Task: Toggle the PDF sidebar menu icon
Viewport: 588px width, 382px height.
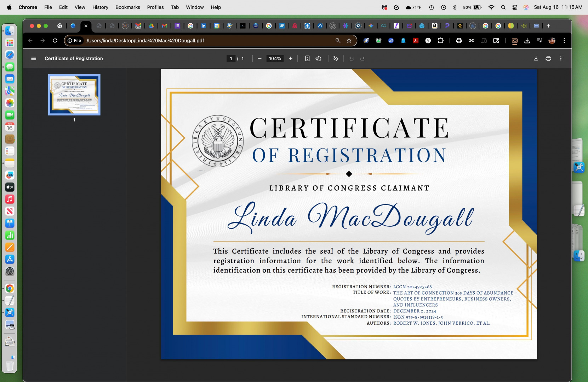Action: coord(34,58)
